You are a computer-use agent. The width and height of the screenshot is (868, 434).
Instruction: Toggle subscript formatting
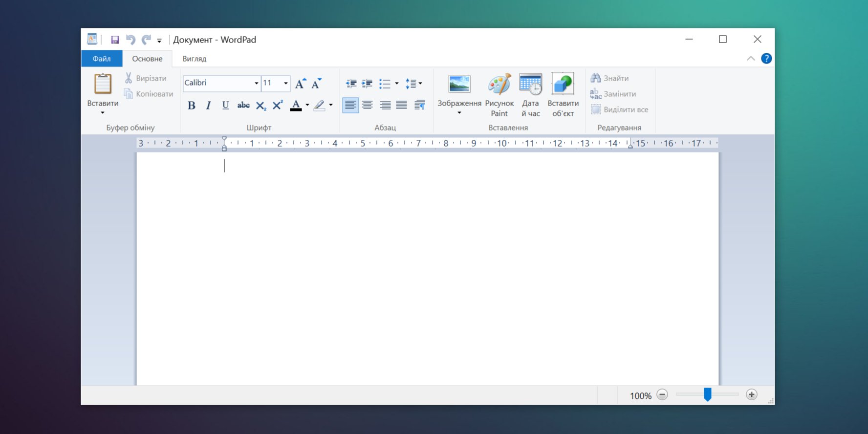261,106
